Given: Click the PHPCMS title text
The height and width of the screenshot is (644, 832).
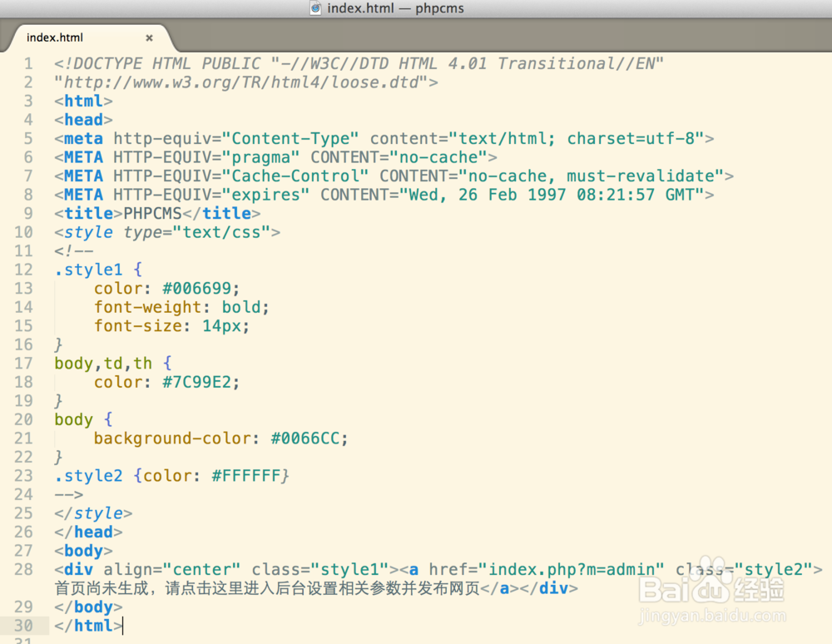Looking at the screenshot, I should pyautogui.click(x=153, y=213).
